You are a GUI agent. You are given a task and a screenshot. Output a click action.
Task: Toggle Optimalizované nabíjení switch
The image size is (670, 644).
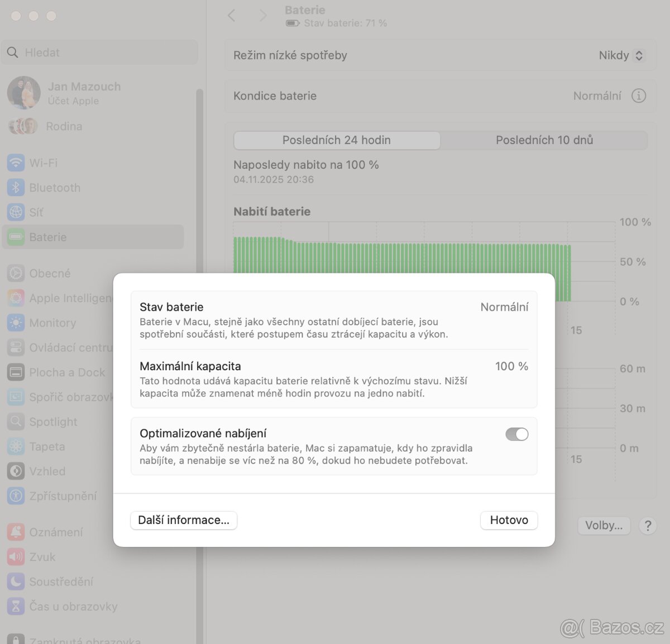click(x=516, y=434)
